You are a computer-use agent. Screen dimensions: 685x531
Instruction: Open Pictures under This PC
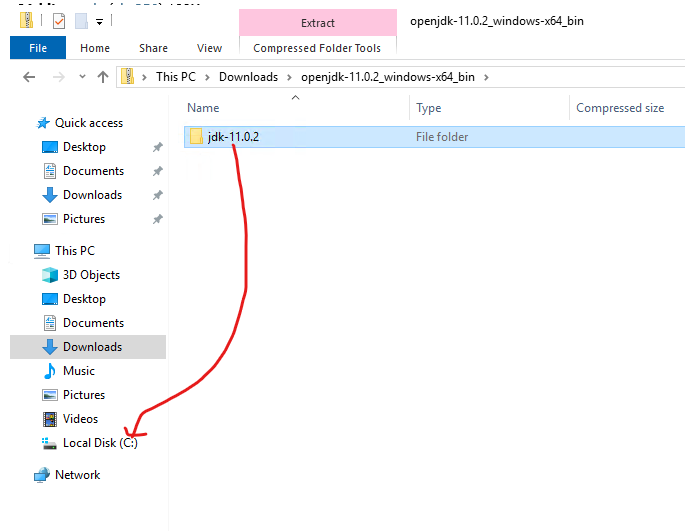click(x=84, y=395)
